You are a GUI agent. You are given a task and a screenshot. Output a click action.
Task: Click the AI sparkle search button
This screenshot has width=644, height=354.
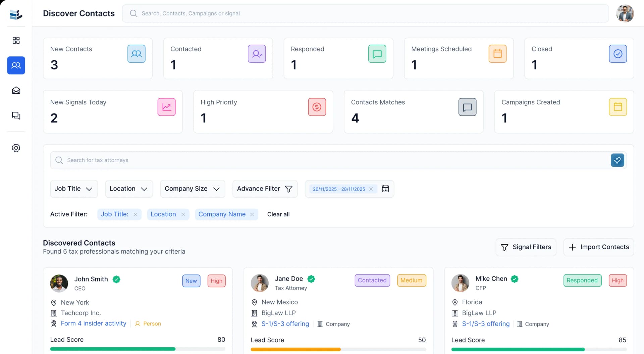click(617, 160)
